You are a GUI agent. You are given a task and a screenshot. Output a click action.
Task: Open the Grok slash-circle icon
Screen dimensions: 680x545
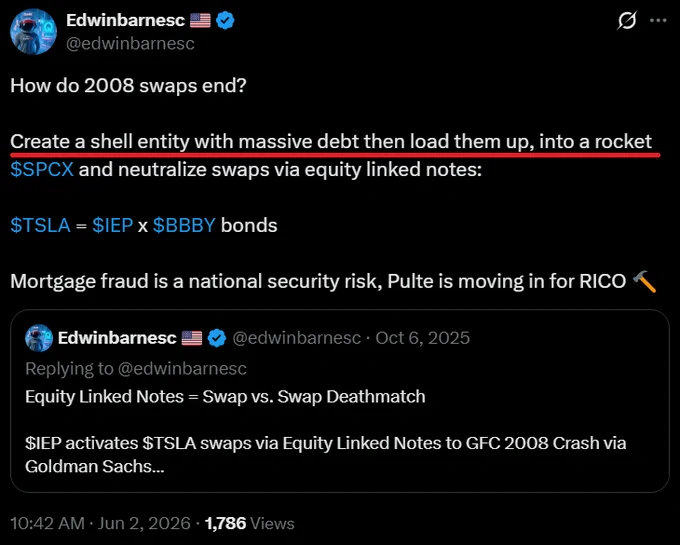[x=627, y=20]
